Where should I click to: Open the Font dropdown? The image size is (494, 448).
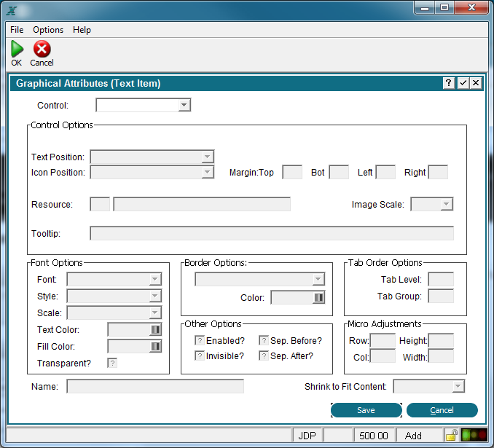click(x=154, y=279)
